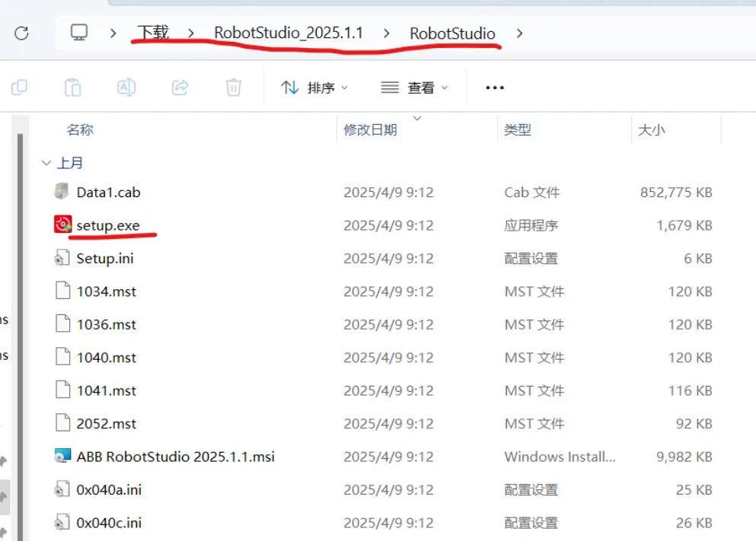The image size is (756, 541).
Task: Collapse the 上月 group
Action: pyautogui.click(x=47, y=164)
